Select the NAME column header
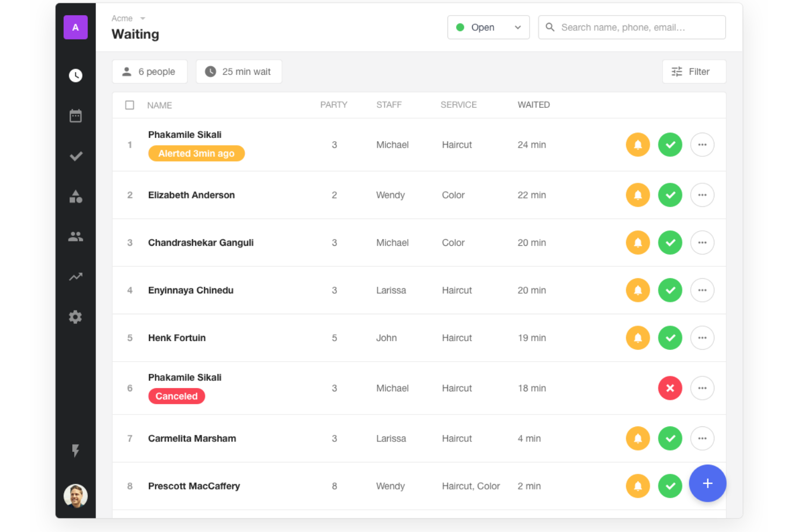Image resolution: width=798 pixels, height=532 pixels. pyautogui.click(x=160, y=105)
